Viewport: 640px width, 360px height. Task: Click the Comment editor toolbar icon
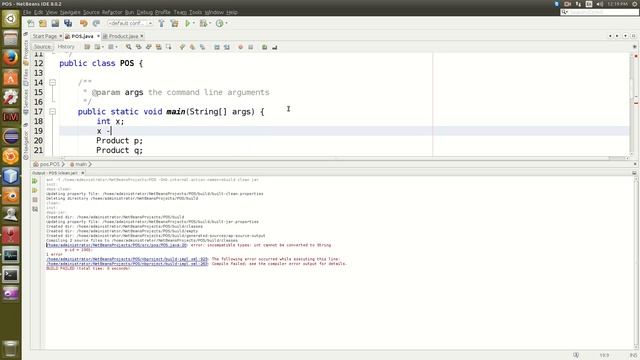tap(264, 47)
